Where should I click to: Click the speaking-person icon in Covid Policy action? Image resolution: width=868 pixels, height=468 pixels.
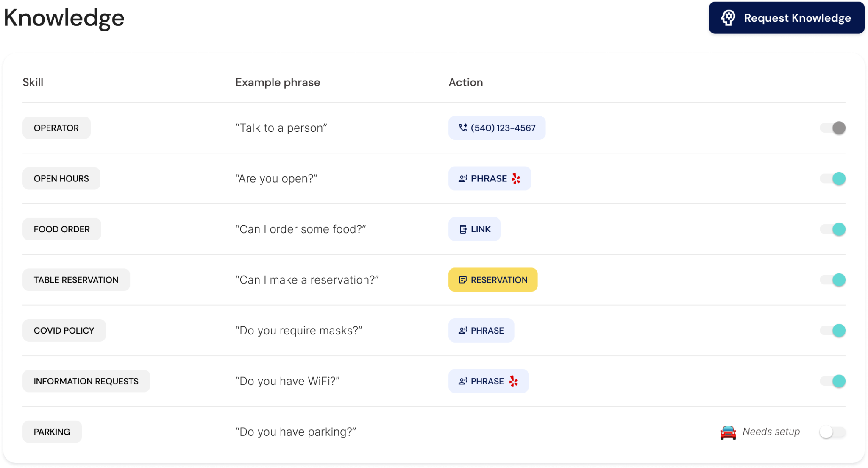463,330
